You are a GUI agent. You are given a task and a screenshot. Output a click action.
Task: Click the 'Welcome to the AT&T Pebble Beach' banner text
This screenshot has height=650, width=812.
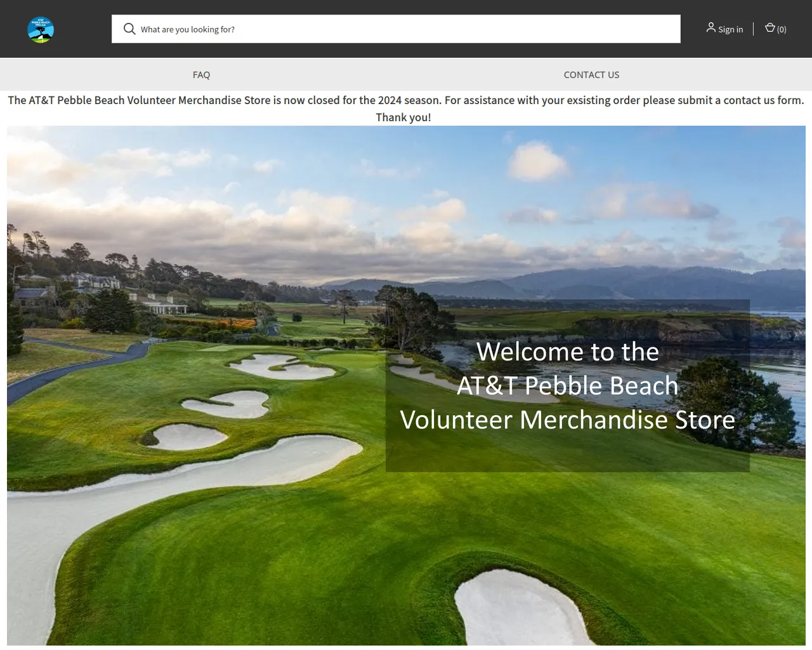coord(568,385)
